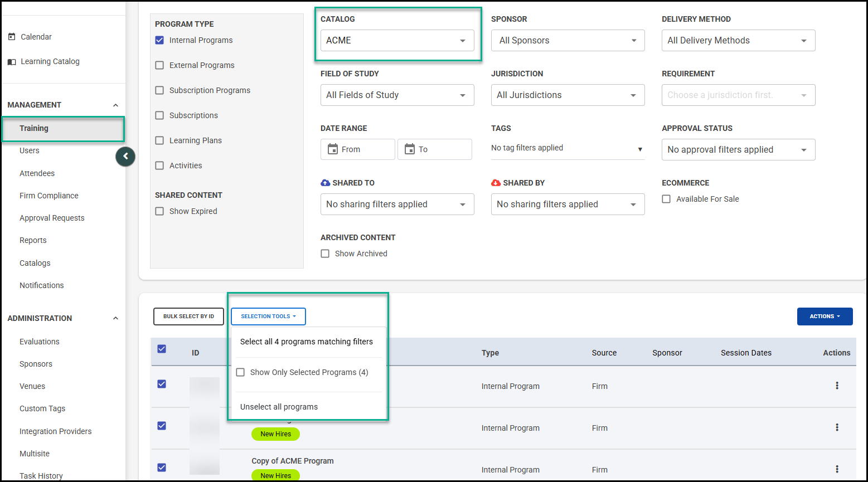Open three-dot actions menu for first program
Screen dimensions: 868x482
837,386
